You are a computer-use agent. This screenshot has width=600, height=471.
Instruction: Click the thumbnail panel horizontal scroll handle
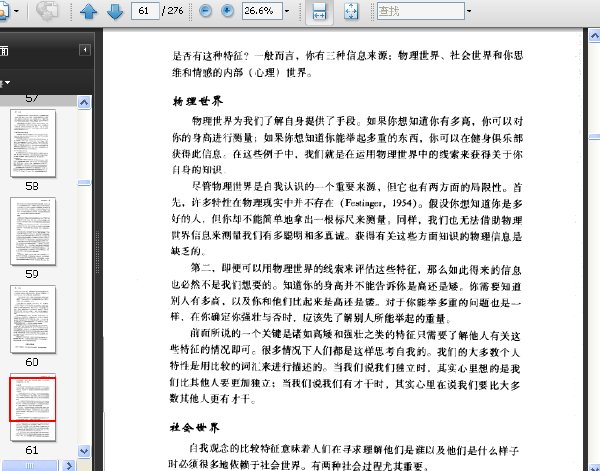[29, 466]
